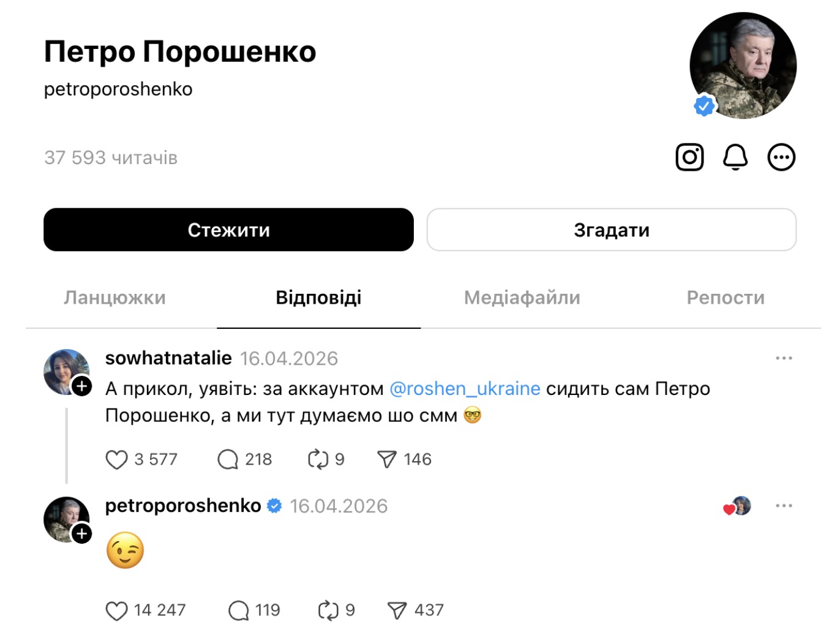Like petroporoshenko's reply heart icon

point(116,610)
